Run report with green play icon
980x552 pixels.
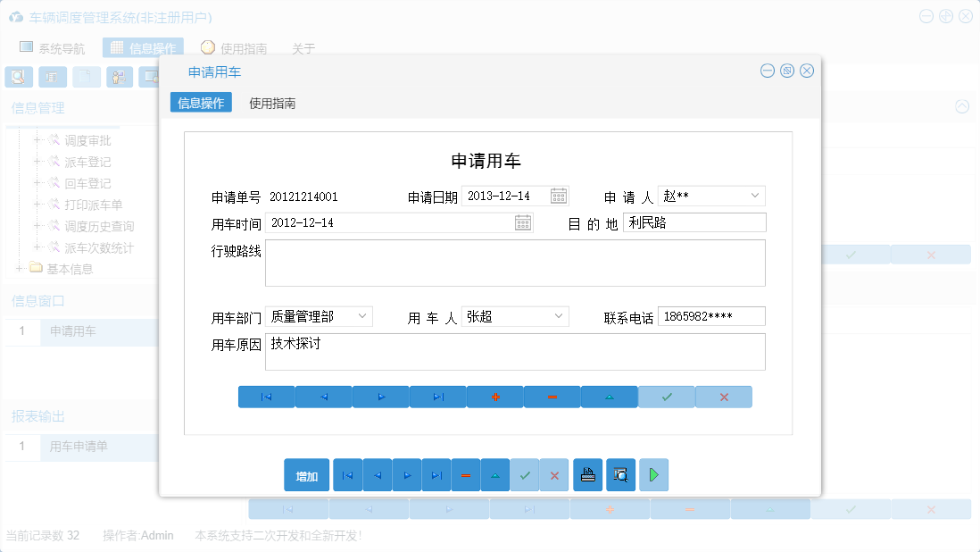point(653,474)
